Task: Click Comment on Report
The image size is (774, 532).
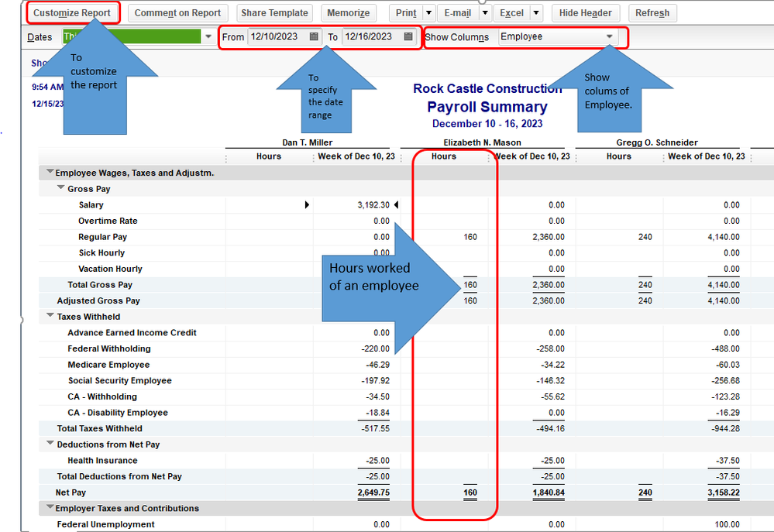Action: 177,13
